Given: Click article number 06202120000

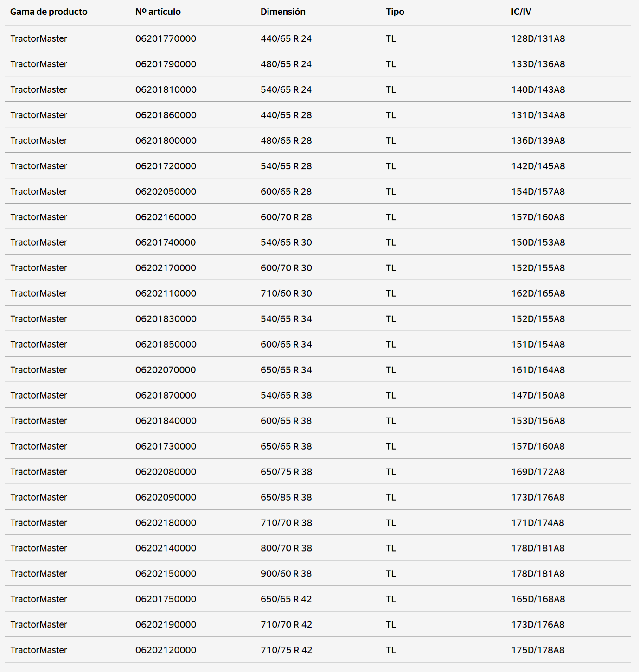Looking at the screenshot, I should (166, 650).
